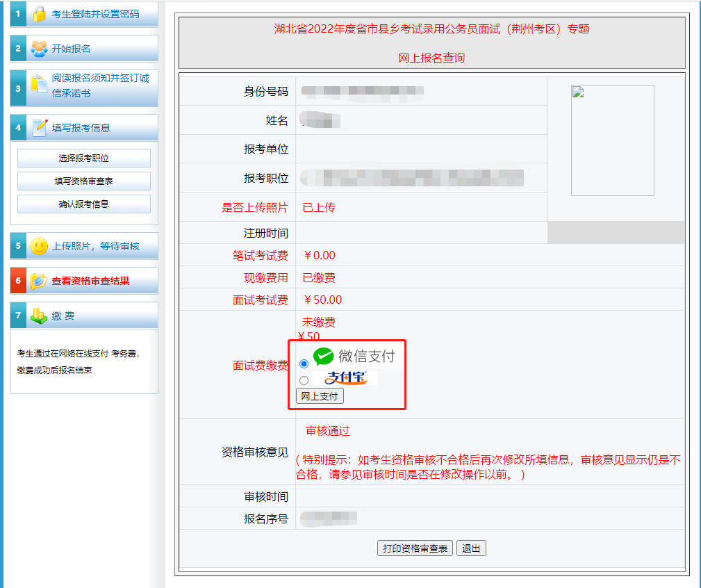
Task: Click the folder icon for 查看资格审查结果
Action: [39, 281]
